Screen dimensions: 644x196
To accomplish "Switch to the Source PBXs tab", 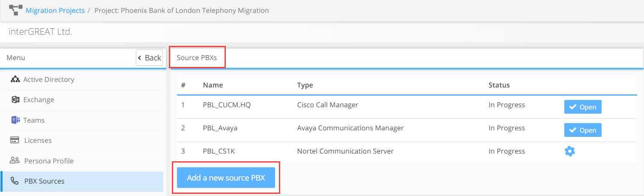I will [x=197, y=58].
